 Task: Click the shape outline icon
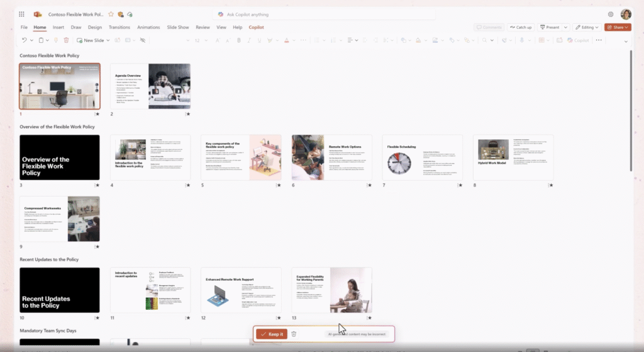pos(435,40)
